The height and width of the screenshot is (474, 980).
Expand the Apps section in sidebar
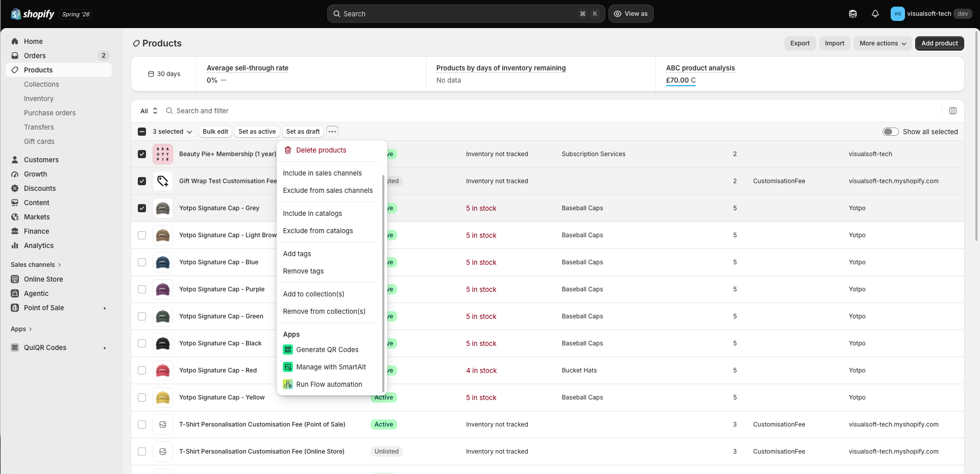coord(21,329)
